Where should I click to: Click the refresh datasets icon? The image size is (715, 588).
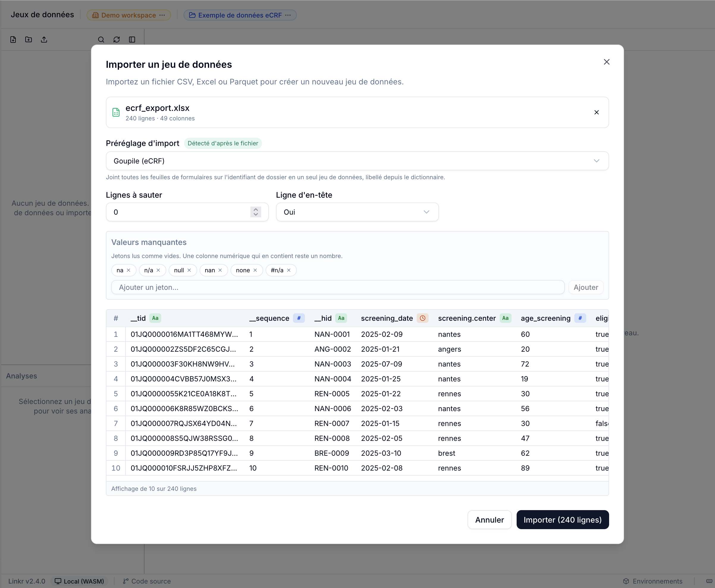pyautogui.click(x=117, y=40)
